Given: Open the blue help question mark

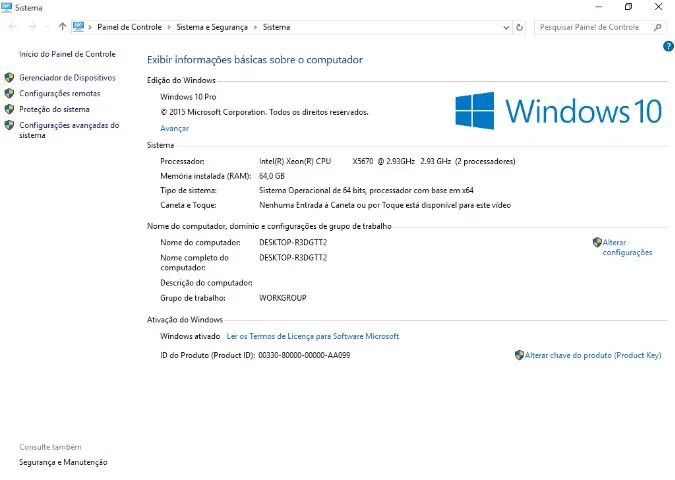Looking at the screenshot, I should tap(668, 46).
